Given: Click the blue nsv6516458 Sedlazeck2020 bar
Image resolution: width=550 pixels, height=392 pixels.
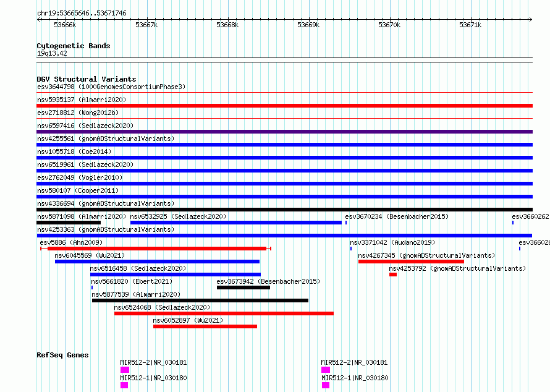Looking at the screenshot, I should (x=176, y=275).
